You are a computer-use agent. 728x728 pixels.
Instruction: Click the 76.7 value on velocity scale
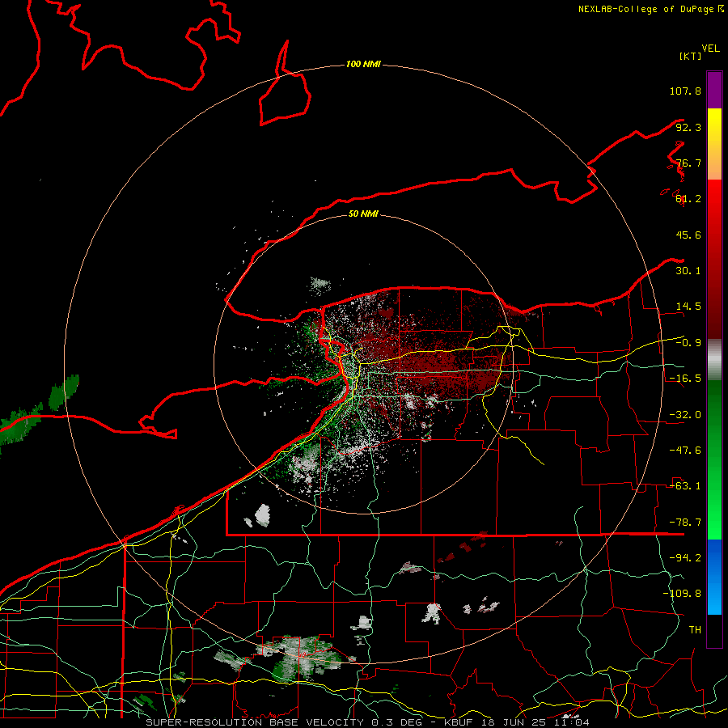(688, 163)
